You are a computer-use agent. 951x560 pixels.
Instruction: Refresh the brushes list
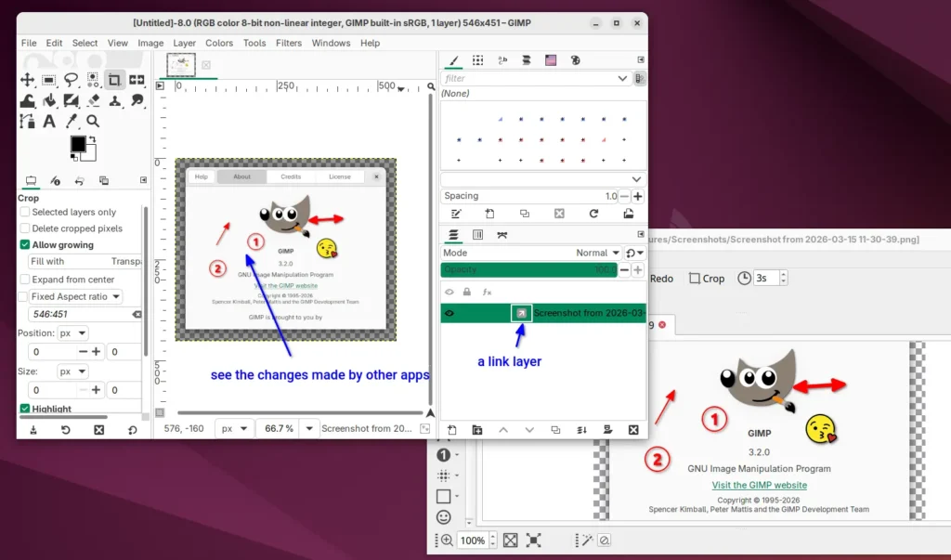593,214
